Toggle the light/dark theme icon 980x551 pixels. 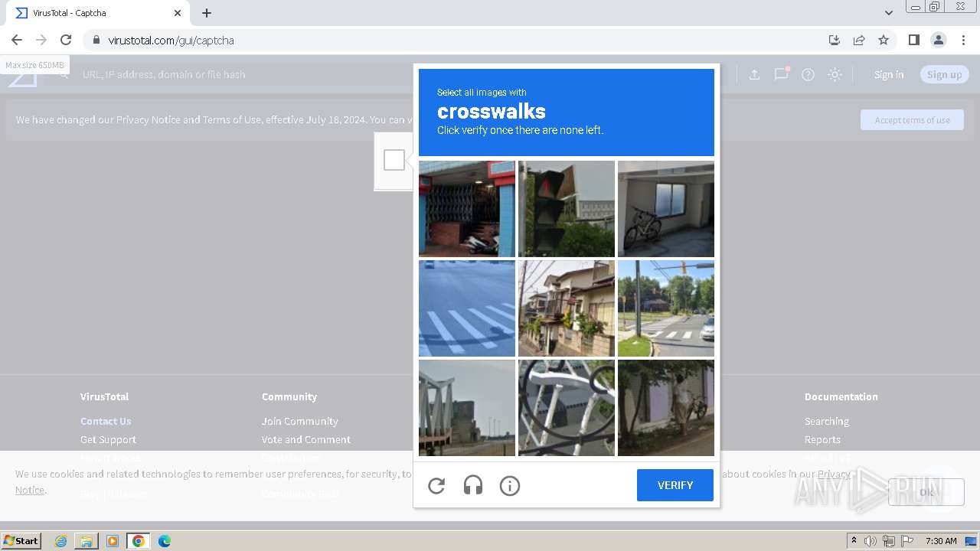coord(835,74)
